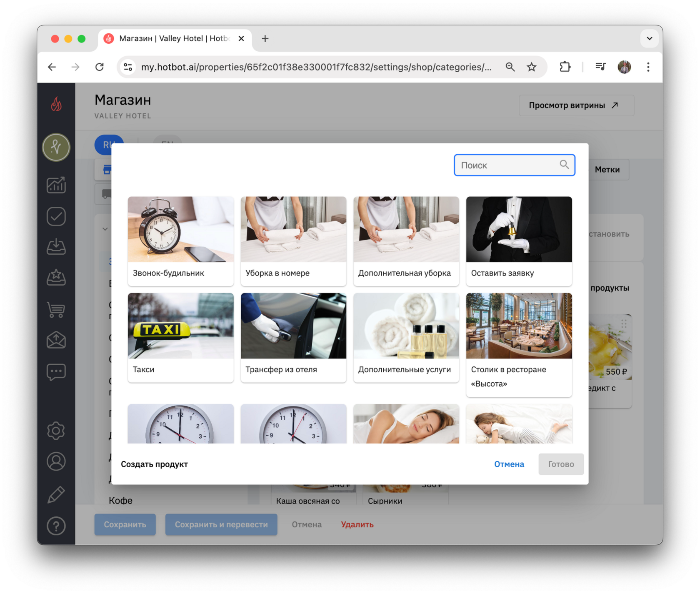Open the user profile sidebar icon
The height and width of the screenshot is (594, 700).
56,462
